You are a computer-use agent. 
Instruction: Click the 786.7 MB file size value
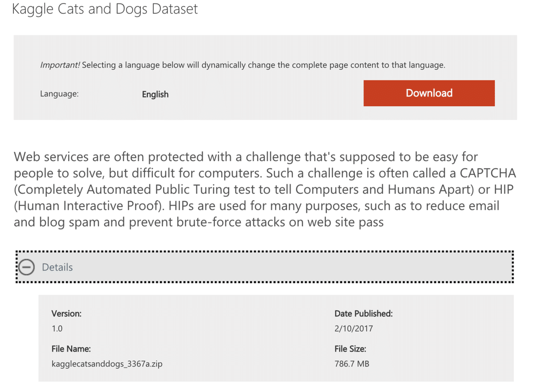(x=352, y=364)
